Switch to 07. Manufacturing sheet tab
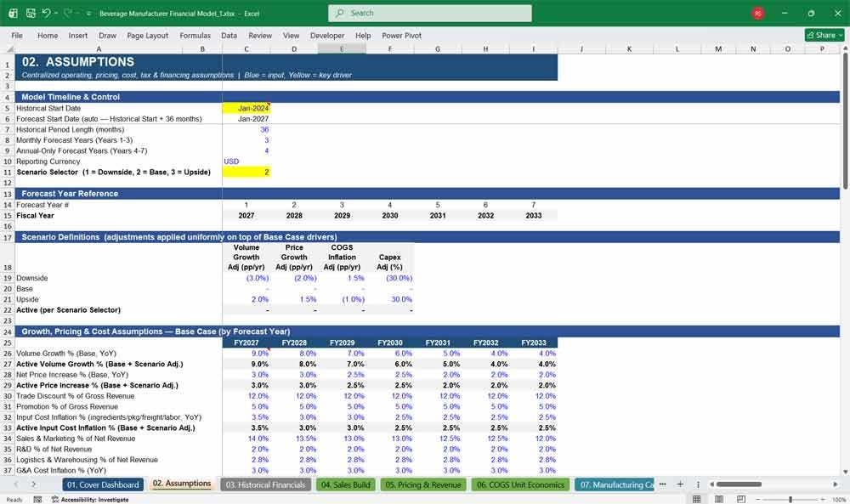 615,484
